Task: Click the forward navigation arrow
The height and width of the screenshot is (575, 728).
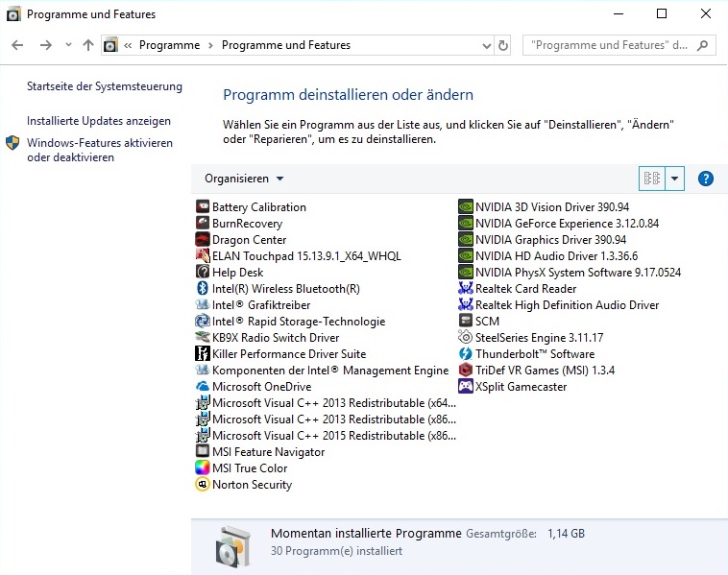Action: click(x=45, y=45)
